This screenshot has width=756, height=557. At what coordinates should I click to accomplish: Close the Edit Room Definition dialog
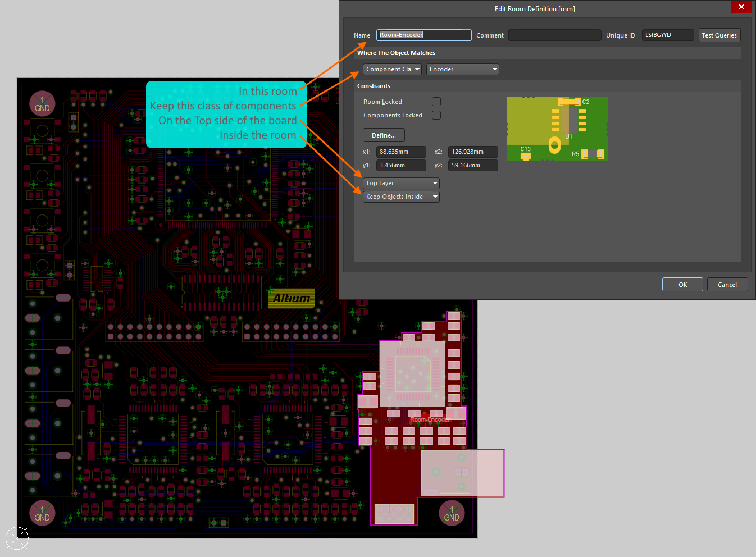(x=741, y=7)
